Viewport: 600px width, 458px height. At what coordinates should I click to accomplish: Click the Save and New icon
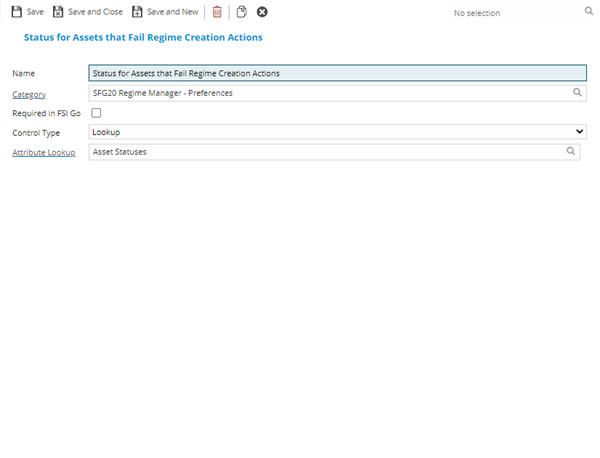pyautogui.click(x=138, y=12)
